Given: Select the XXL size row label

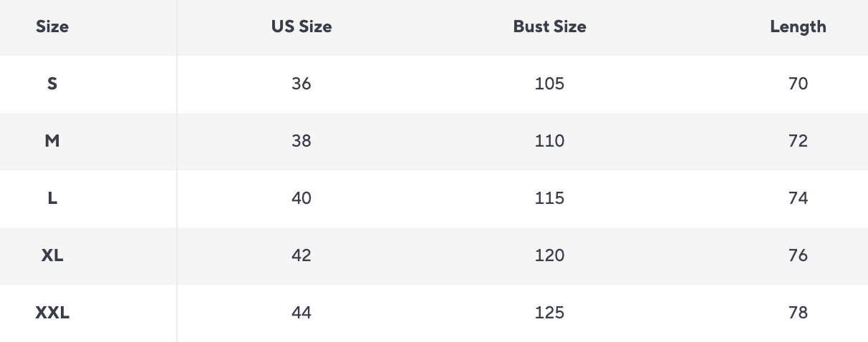Looking at the screenshot, I should [52, 313].
